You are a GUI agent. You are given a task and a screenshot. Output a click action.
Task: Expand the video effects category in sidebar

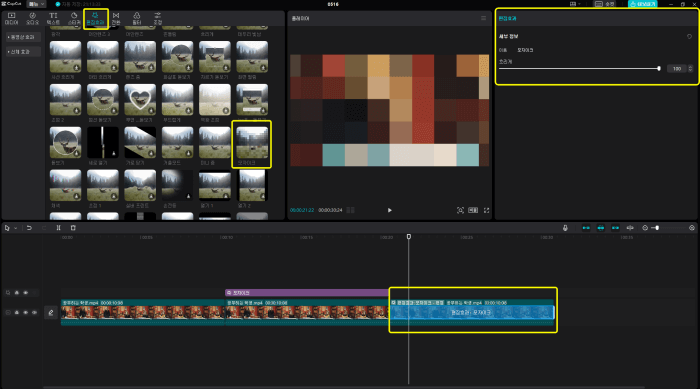pos(23,37)
